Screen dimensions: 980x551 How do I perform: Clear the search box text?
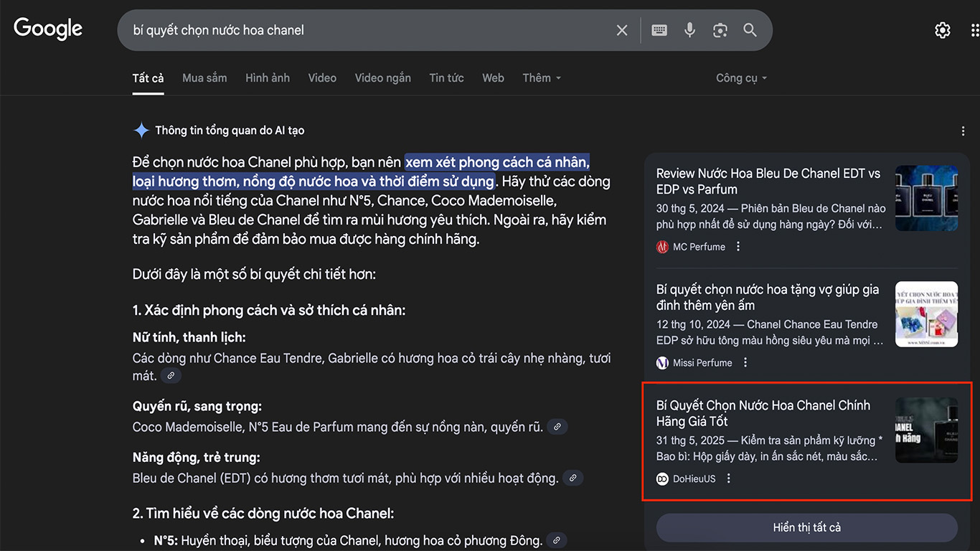coord(621,30)
